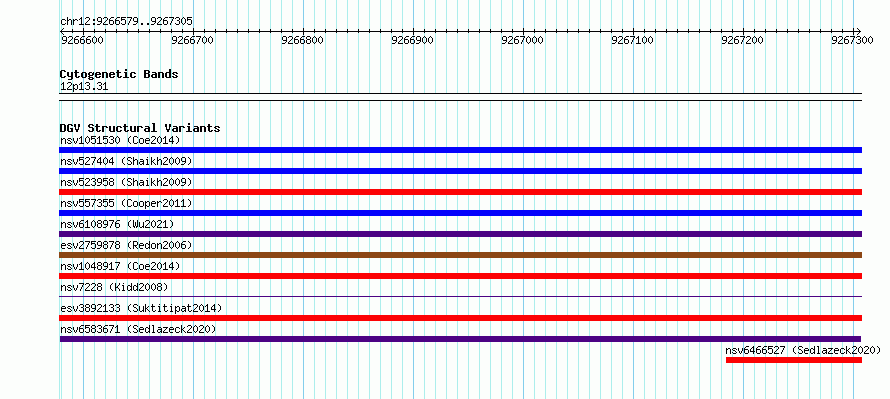Click the red bar for esv3892133
Image resolution: width=890 pixels, height=399 pixels.
pyautogui.click(x=460, y=318)
